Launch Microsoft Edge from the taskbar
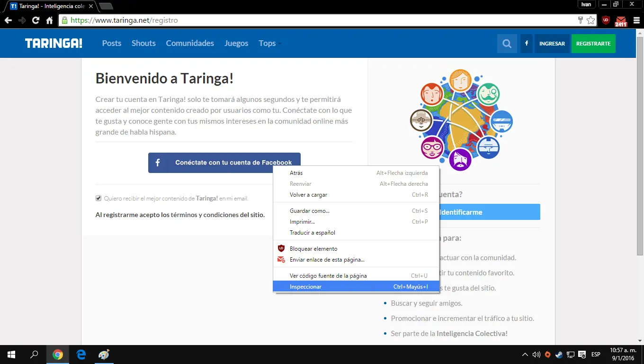 [x=81, y=355]
